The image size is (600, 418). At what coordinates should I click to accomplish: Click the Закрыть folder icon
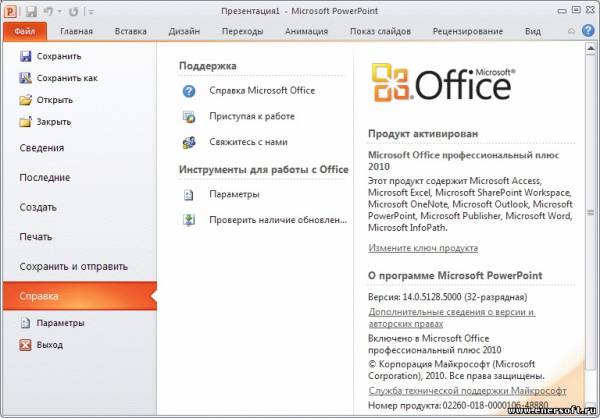point(25,122)
